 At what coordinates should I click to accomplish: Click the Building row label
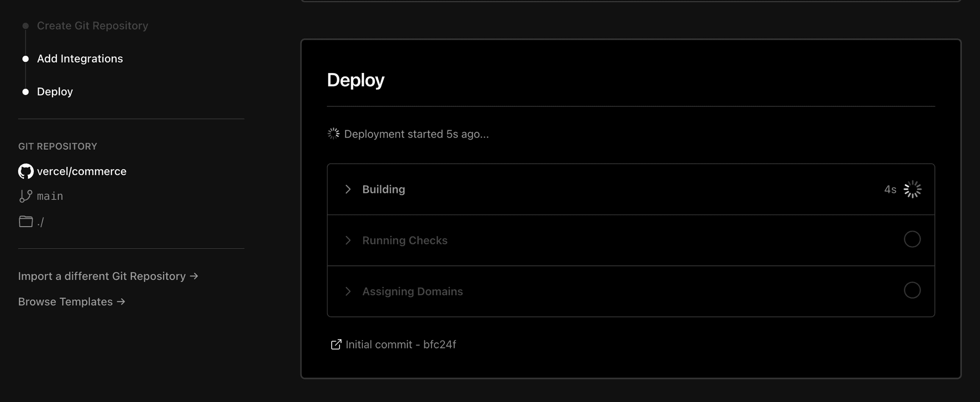[x=384, y=189]
